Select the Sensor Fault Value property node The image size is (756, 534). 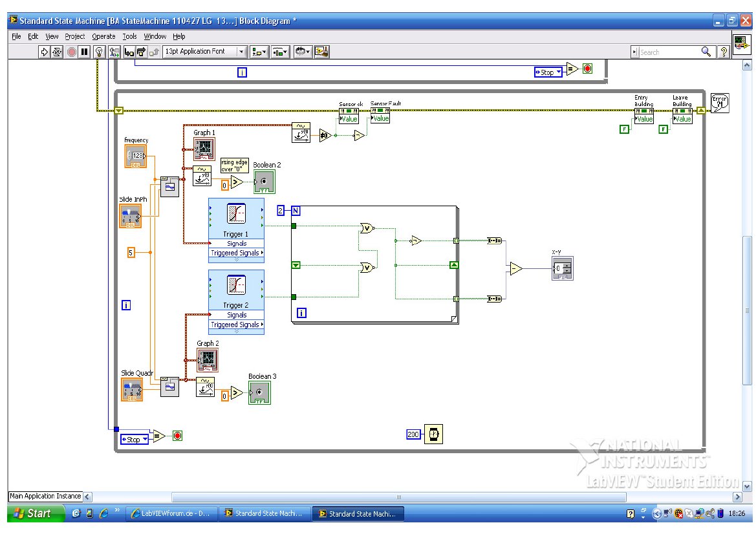pos(380,115)
